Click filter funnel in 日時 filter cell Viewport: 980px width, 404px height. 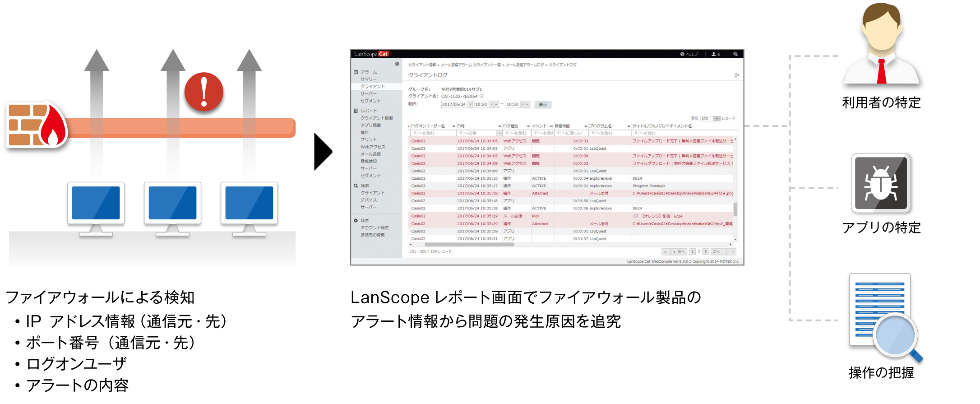(461, 133)
